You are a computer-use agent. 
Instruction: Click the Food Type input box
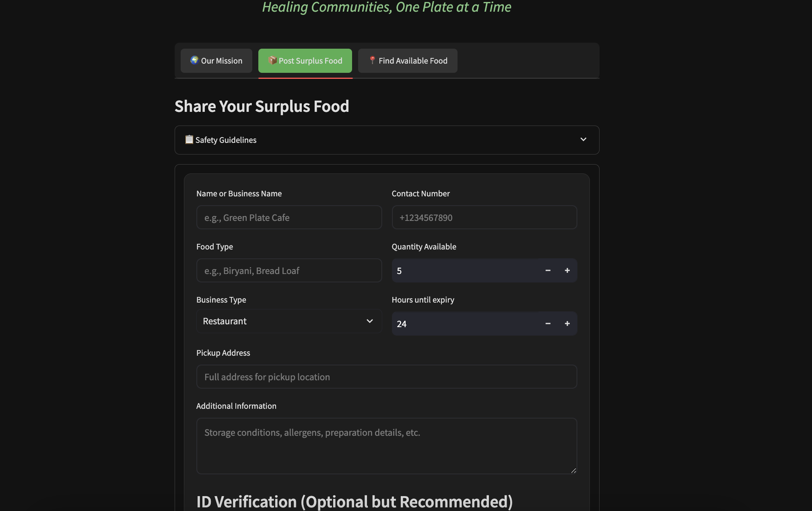289,271
